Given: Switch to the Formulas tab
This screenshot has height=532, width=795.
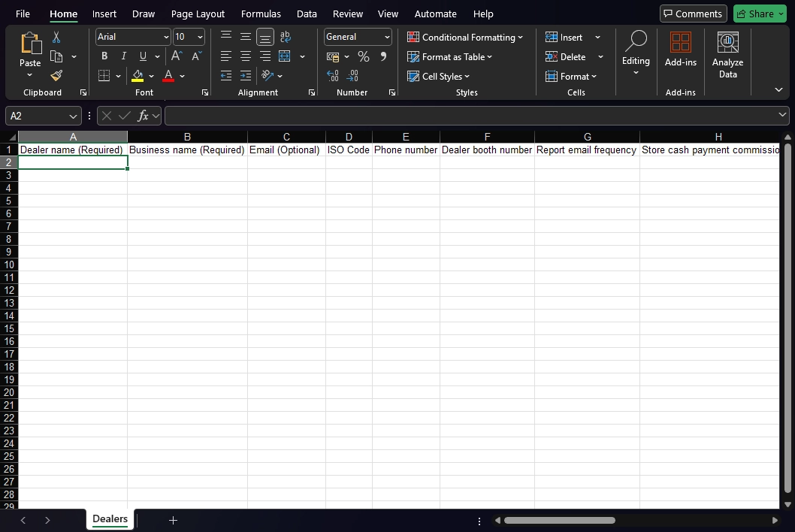Looking at the screenshot, I should (261, 14).
